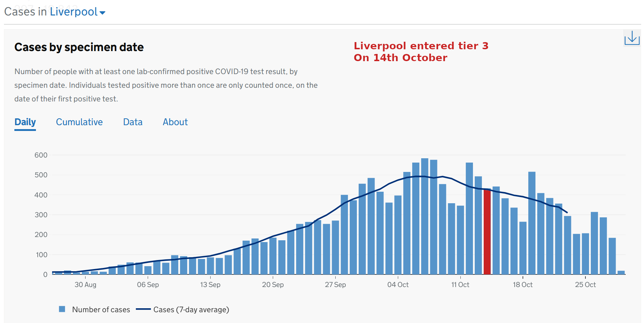Click the '30 Aug' axis label
The width and height of the screenshot is (644, 323).
(86, 285)
